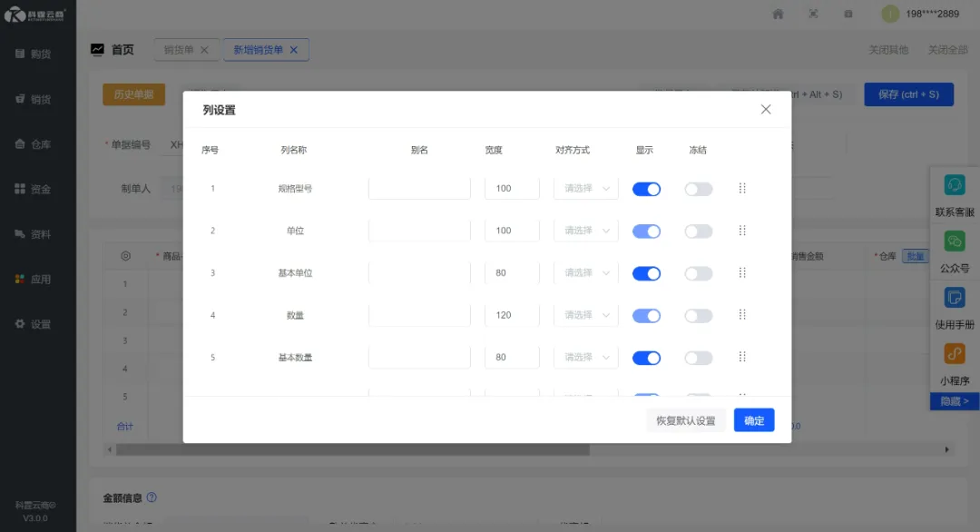Click the 科霆云商 logo
The height and width of the screenshot is (532, 980).
tap(35, 15)
